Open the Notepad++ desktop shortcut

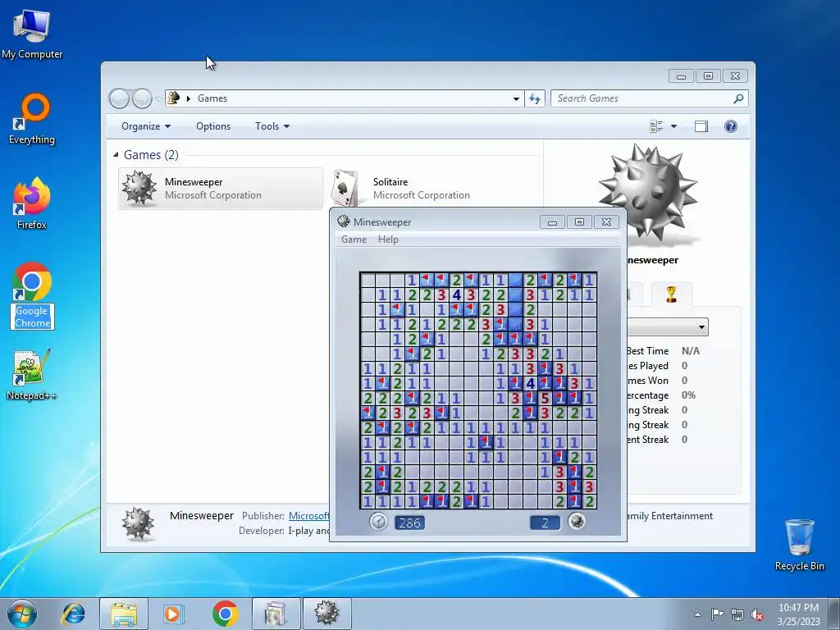click(32, 374)
